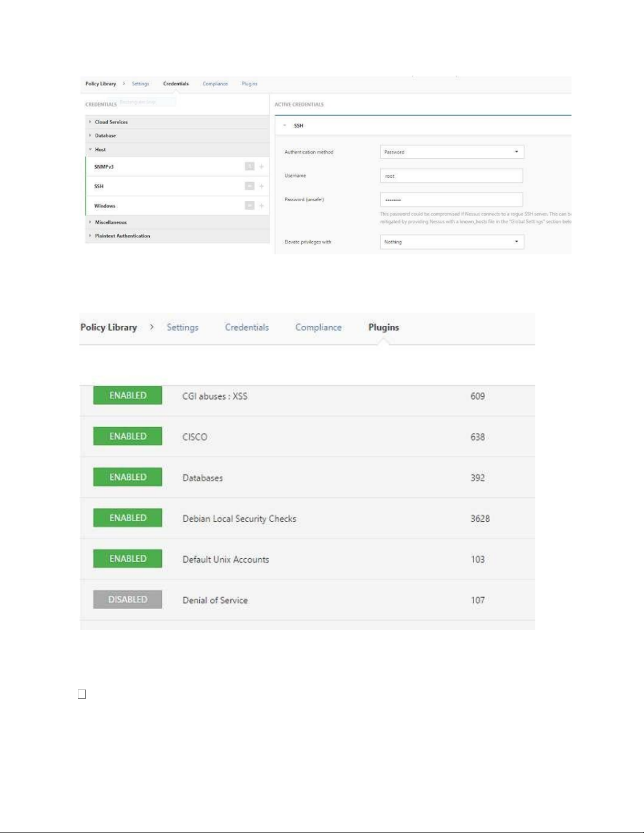Switch to Credentials tab in large Plugins view
This screenshot has height=833, width=644.
247,327
